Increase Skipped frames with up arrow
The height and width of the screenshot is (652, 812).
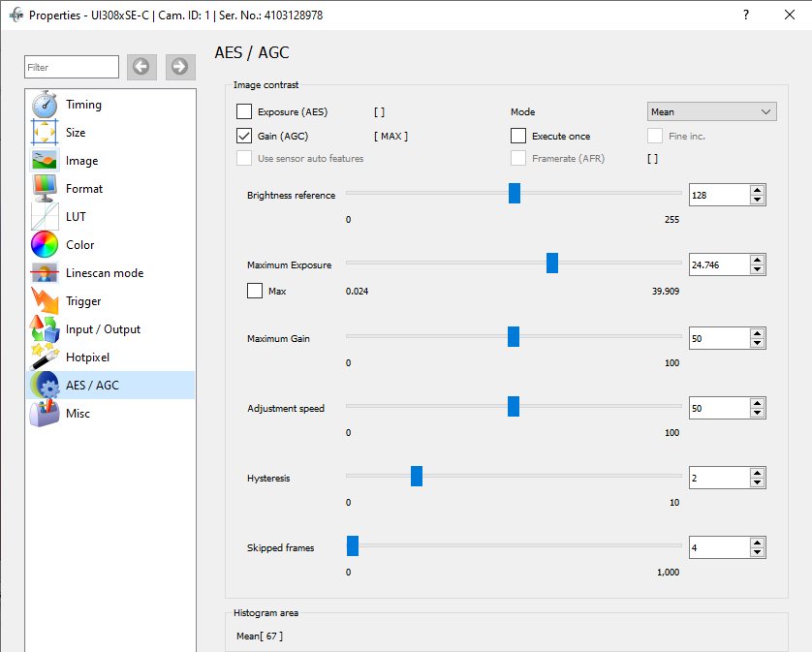[757, 543]
